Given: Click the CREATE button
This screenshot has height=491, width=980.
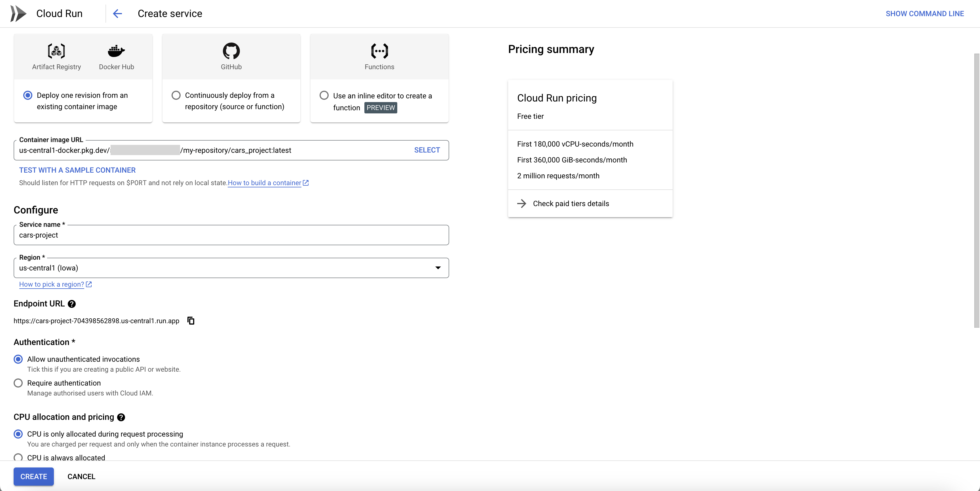Looking at the screenshot, I should 33,476.
